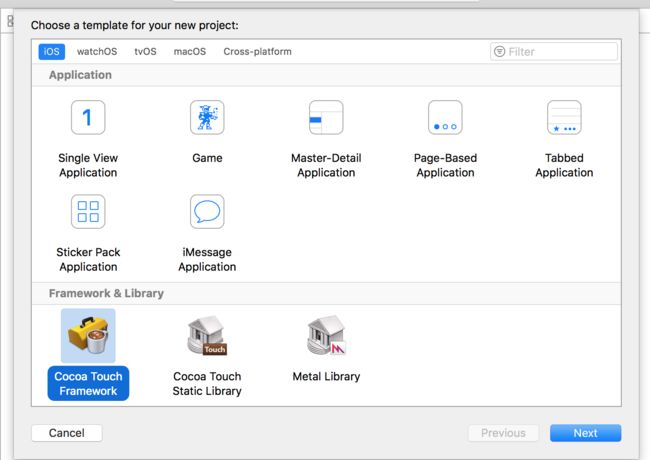
Task: Select the Sticker Pack Application icon
Action: pyautogui.click(x=88, y=211)
